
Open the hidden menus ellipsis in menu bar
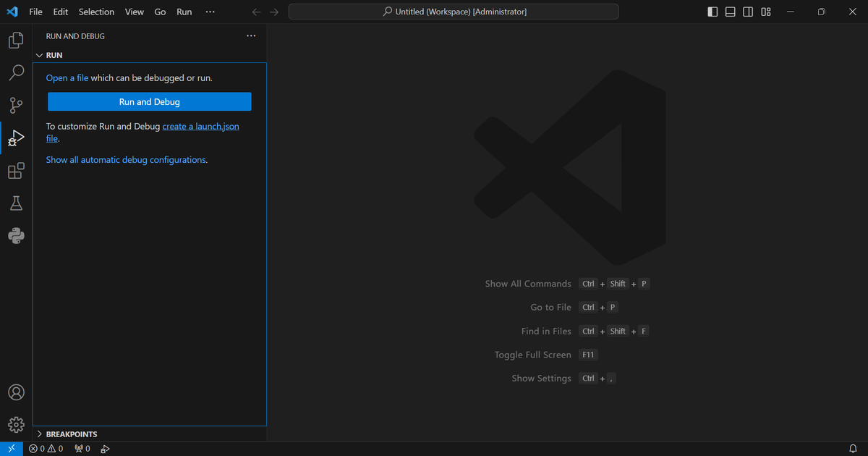point(210,12)
